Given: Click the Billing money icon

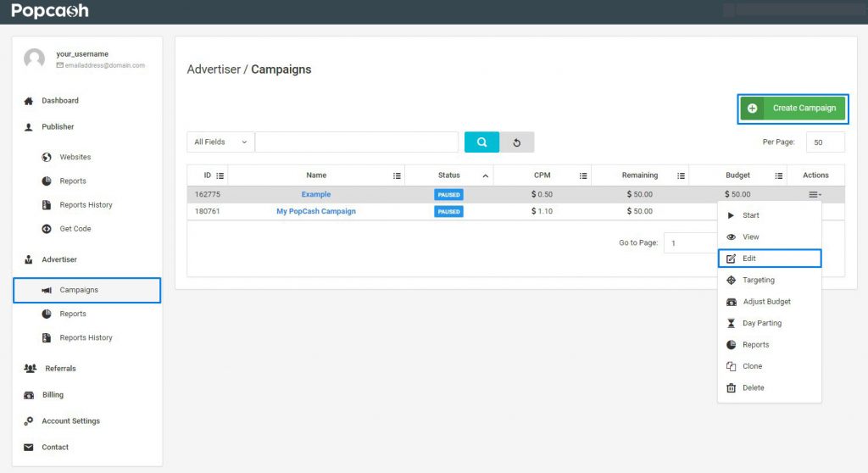Looking at the screenshot, I should (29, 395).
